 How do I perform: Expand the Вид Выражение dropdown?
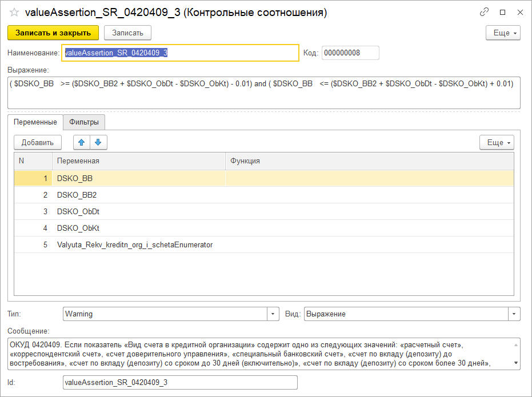(515, 314)
